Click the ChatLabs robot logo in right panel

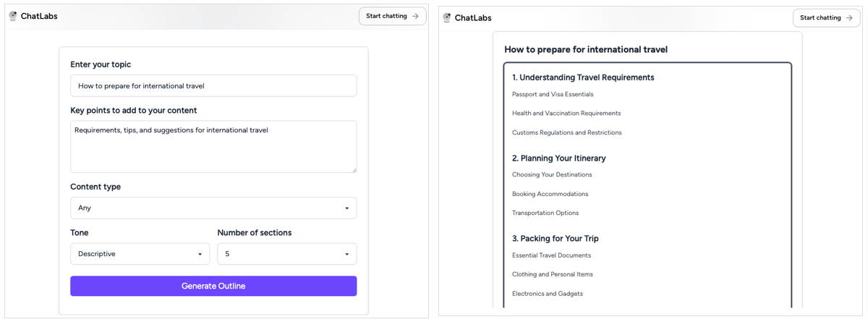tap(447, 18)
